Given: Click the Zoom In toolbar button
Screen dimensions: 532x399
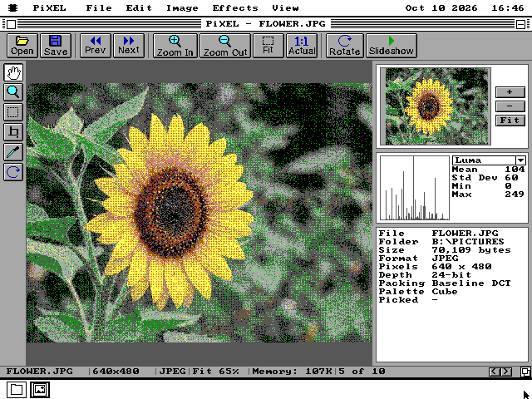Looking at the screenshot, I should tap(175, 46).
